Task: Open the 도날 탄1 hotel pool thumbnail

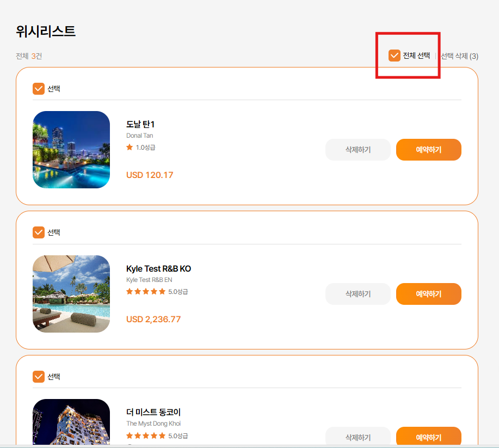Action: pos(71,150)
